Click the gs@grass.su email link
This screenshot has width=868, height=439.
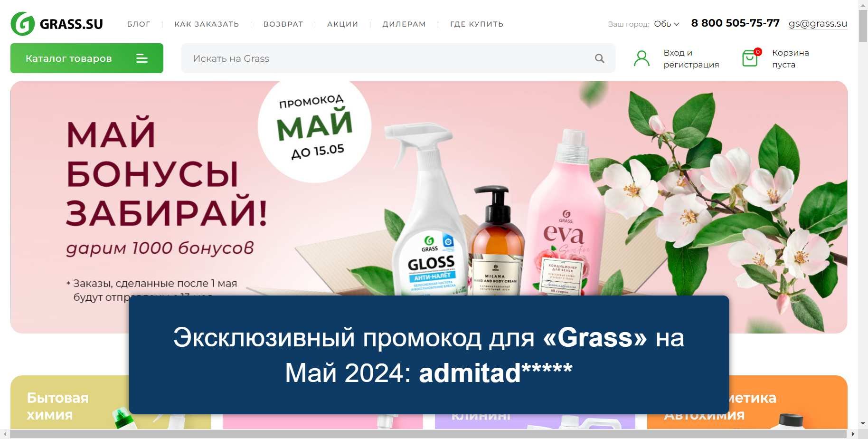coord(818,23)
